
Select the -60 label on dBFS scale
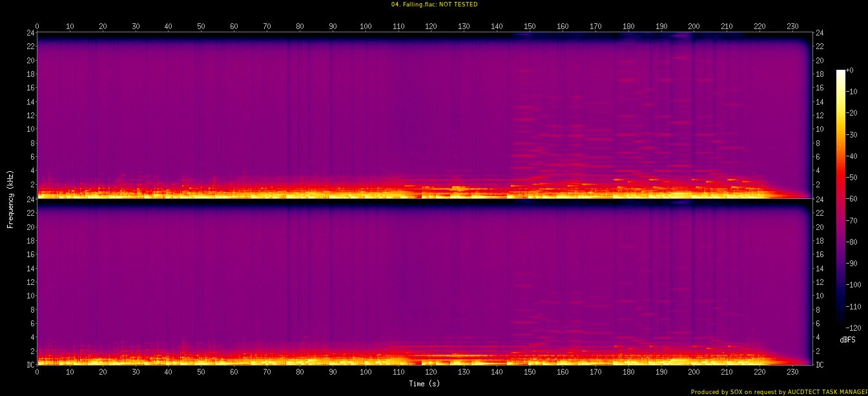853,199
